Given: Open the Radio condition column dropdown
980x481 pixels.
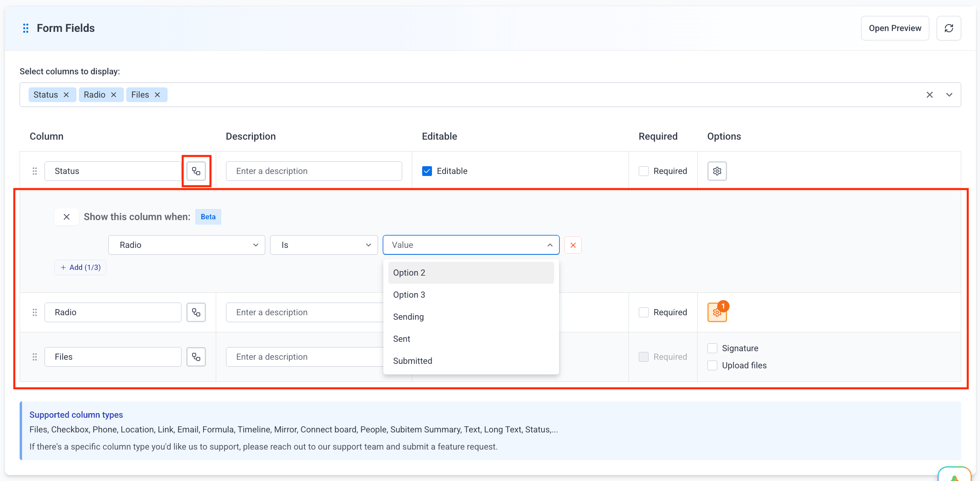Looking at the screenshot, I should click(x=187, y=245).
